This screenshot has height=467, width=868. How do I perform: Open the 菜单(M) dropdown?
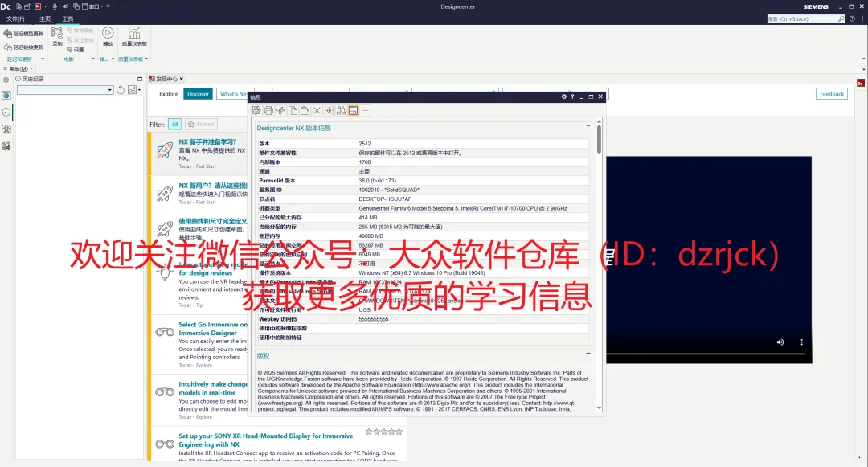click(18, 68)
